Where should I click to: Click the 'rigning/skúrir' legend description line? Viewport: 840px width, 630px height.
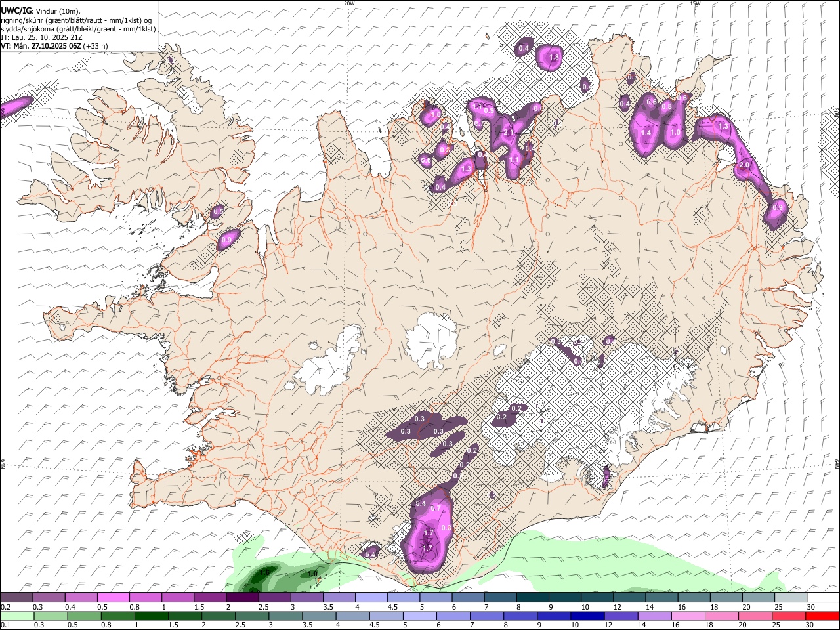[x=76, y=20]
